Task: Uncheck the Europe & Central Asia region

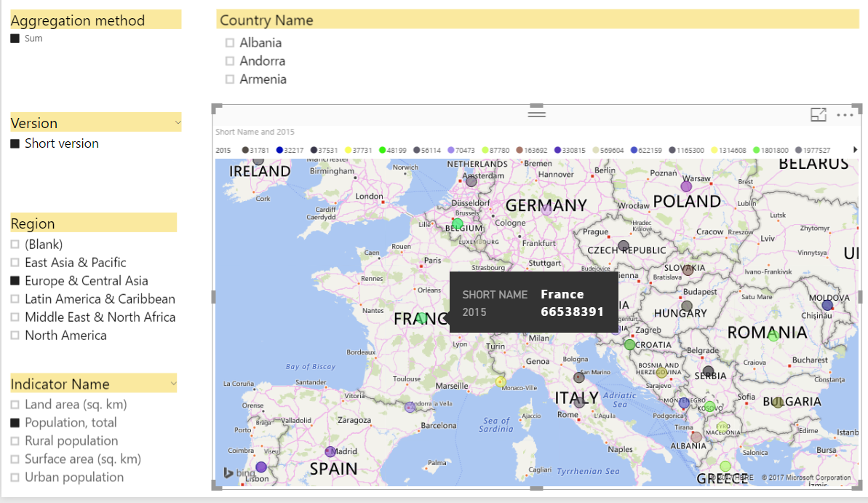Action: pyautogui.click(x=15, y=281)
